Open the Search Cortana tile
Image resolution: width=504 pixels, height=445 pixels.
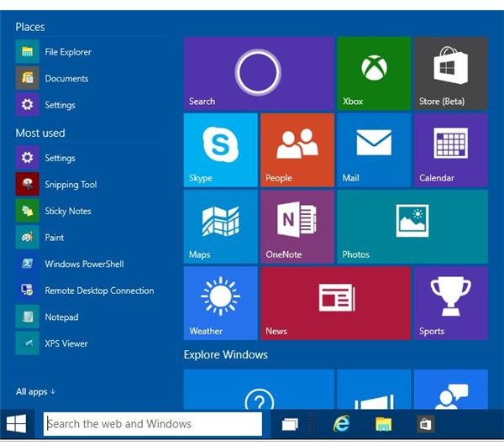click(x=259, y=74)
